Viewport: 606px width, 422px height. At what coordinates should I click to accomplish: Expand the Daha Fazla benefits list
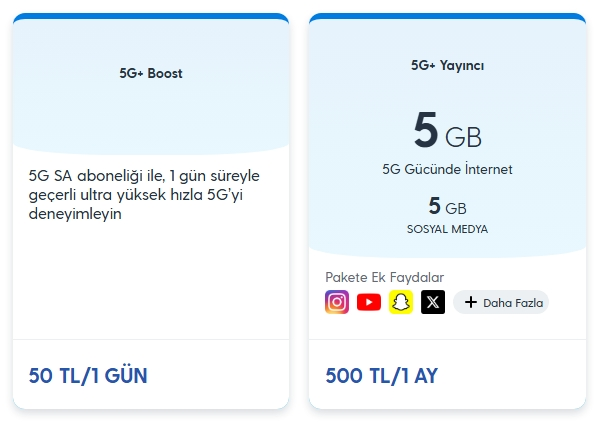click(x=501, y=302)
